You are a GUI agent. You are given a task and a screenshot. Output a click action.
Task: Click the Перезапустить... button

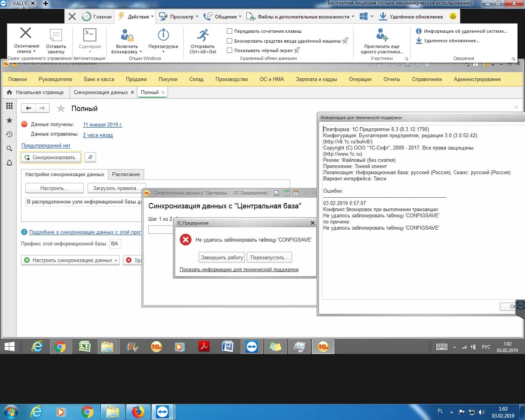tap(269, 257)
